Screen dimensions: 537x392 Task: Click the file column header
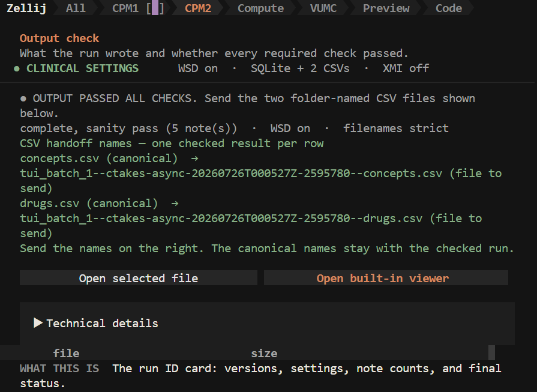(x=66, y=353)
